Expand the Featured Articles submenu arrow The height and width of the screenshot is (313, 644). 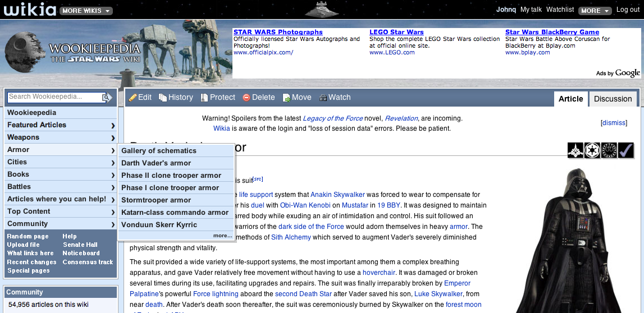[x=112, y=125]
